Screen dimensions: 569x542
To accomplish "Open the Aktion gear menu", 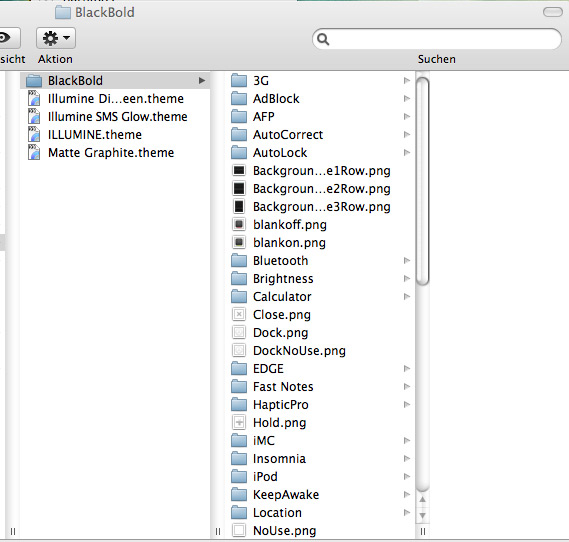I will (56, 38).
